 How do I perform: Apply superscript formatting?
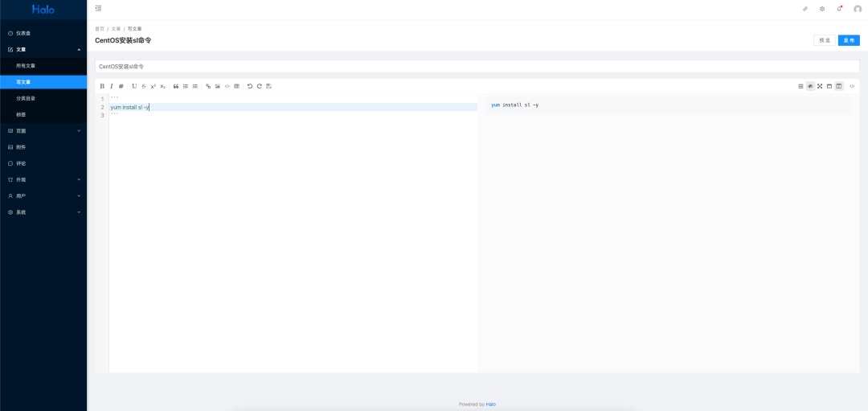click(x=154, y=86)
